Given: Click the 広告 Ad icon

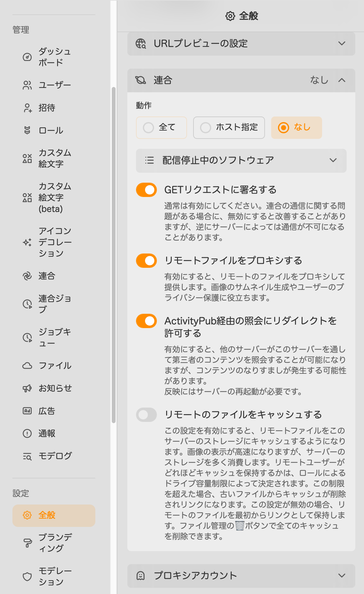Looking at the screenshot, I should [x=27, y=411].
